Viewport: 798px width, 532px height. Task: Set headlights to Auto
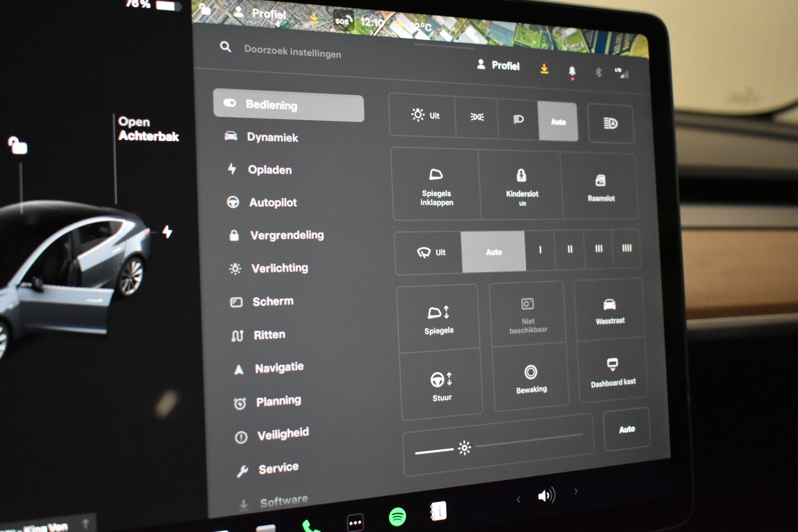pos(558,122)
